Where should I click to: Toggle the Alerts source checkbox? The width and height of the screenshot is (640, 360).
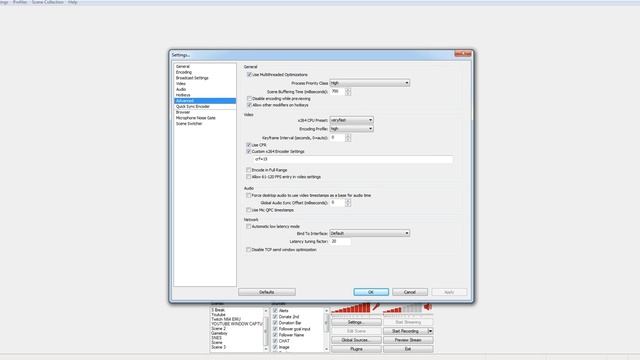[275, 311]
